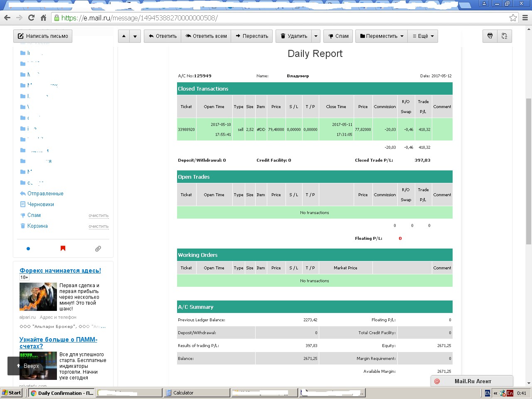Reply to all with Ответить всем
Screen dimensions: 532x399
click(x=206, y=36)
